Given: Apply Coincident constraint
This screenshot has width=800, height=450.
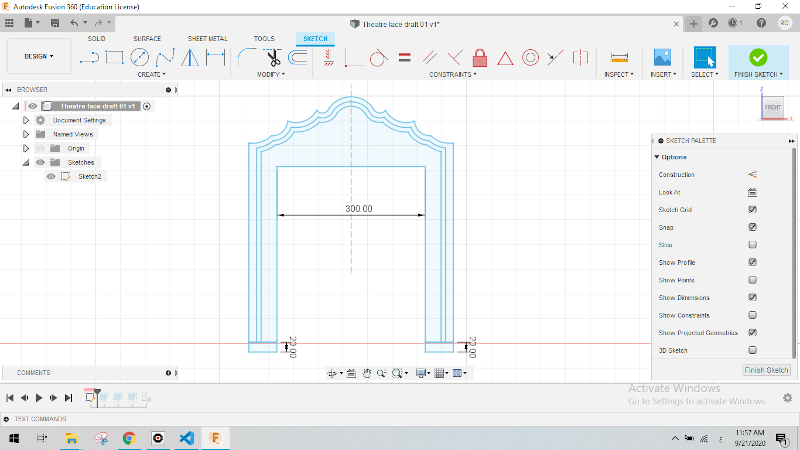Looking at the screenshot, I should point(353,58).
